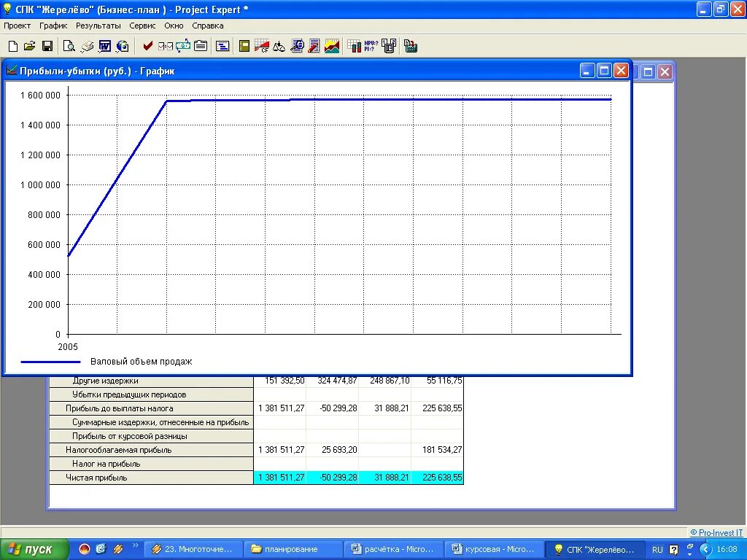Open the Сервис menu
The width and height of the screenshot is (747, 560).
click(x=142, y=26)
